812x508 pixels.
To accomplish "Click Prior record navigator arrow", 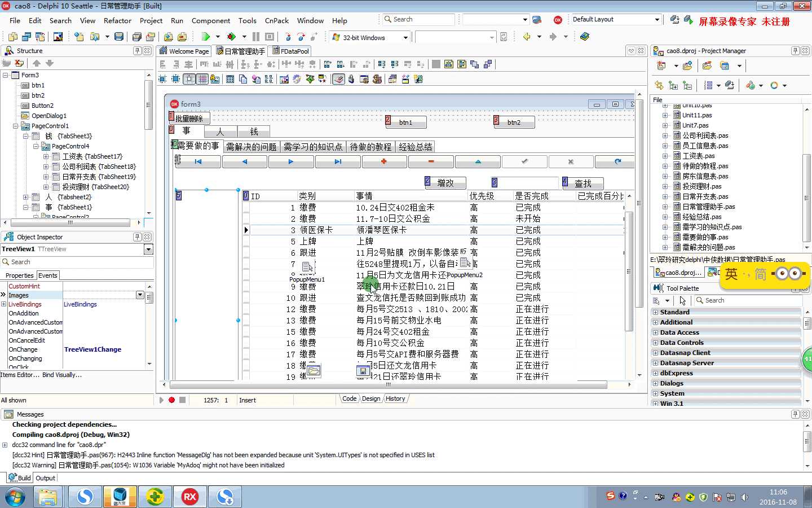I will tap(245, 162).
